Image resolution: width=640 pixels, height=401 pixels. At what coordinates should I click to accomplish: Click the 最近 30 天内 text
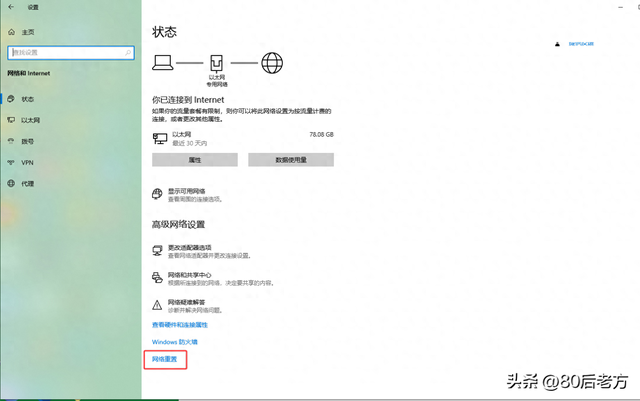coord(189,143)
